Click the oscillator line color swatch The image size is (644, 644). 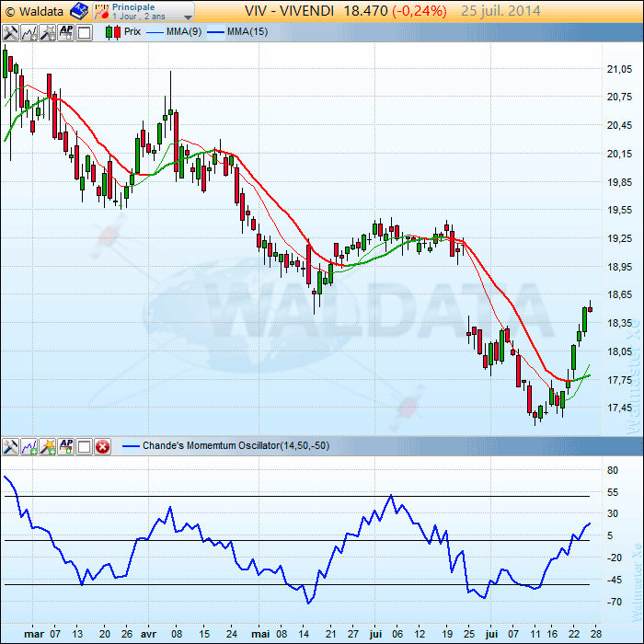coord(131,446)
